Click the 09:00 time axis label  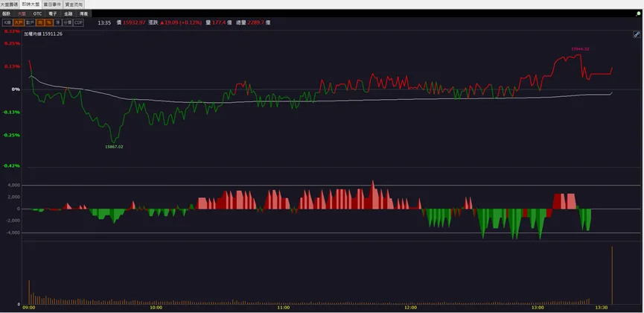coord(29,308)
